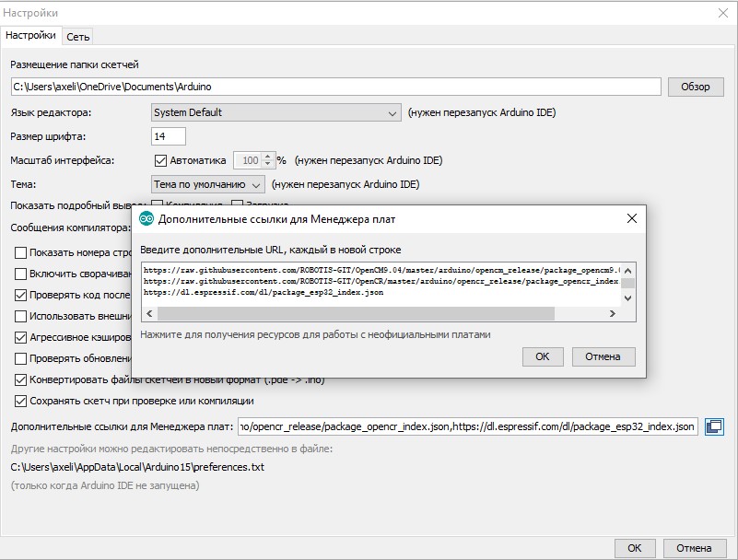Select the Настройки tab
This screenshot has width=738, height=560.
(x=30, y=35)
